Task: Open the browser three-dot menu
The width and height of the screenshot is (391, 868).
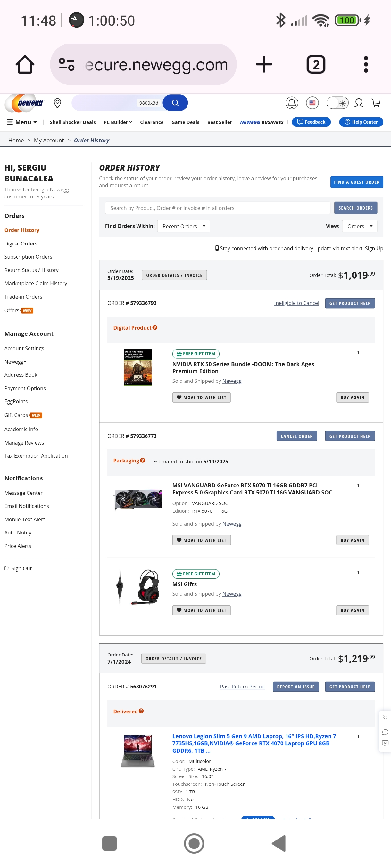Action: pos(366,64)
